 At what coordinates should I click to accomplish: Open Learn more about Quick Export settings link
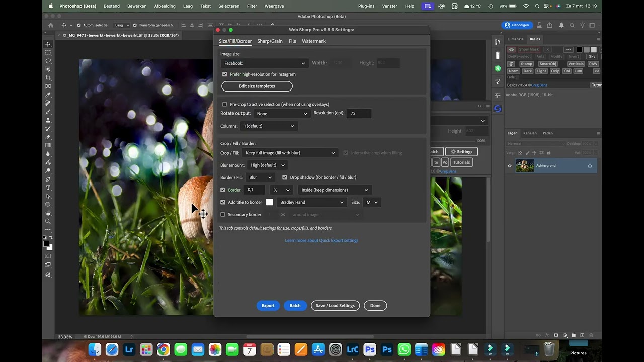point(321,240)
